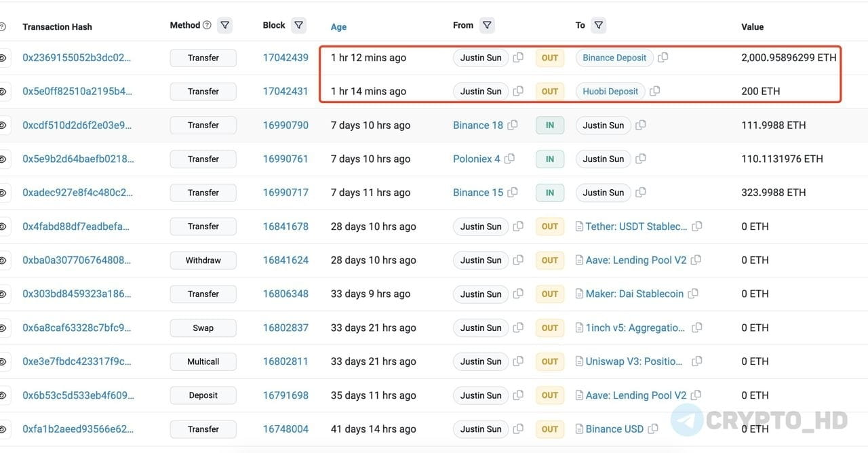This screenshot has height=453, width=868.
Task: Copy the Binance 18 address with its copy icon
Action: click(513, 125)
